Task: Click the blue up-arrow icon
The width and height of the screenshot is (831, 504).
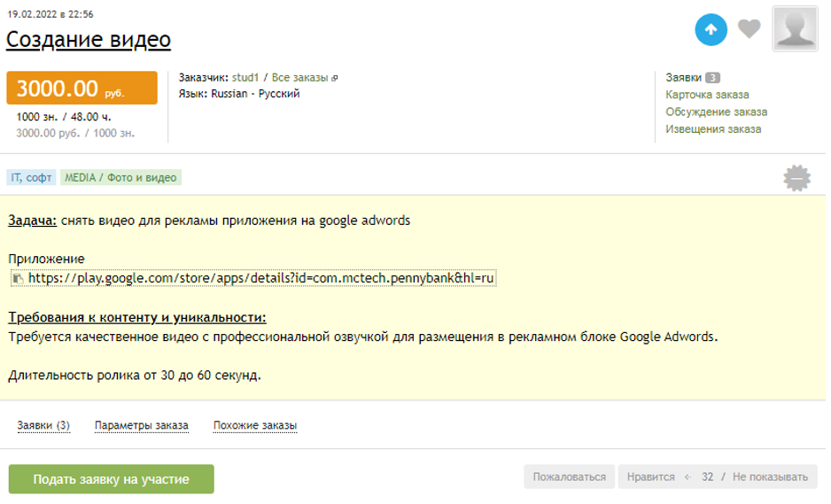Action: click(x=711, y=30)
